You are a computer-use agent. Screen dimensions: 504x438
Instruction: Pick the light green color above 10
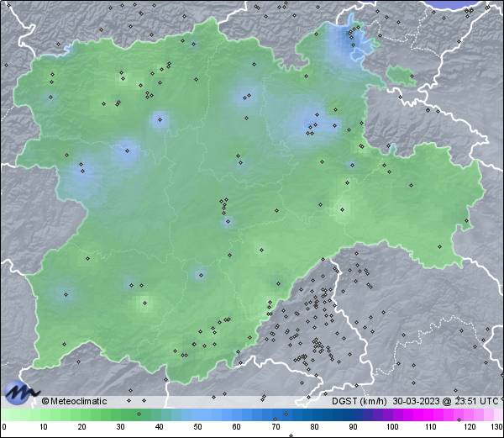tap(44, 414)
